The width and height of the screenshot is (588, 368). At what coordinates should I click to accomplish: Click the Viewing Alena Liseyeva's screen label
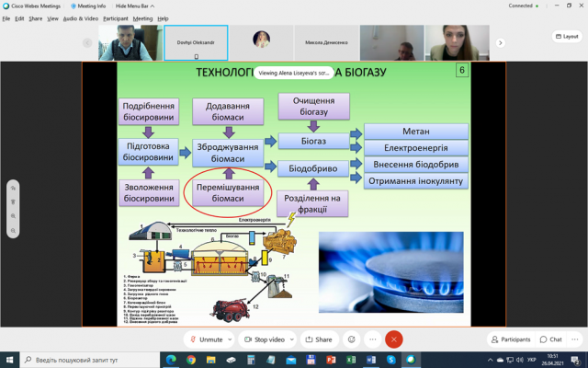point(294,73)
